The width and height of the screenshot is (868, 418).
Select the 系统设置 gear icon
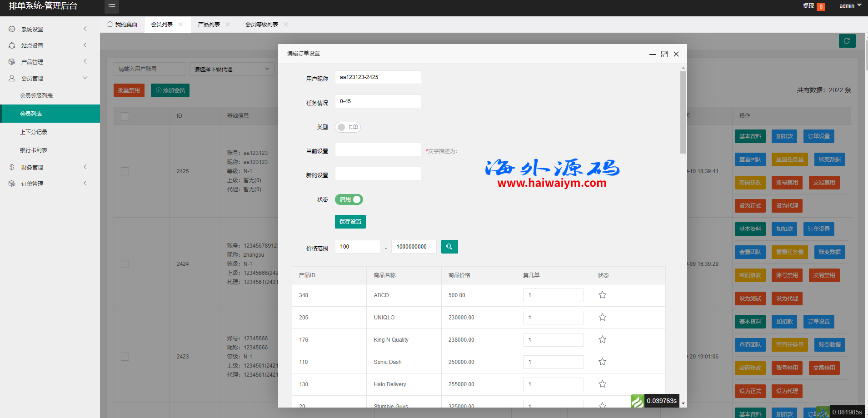[x=12, y=29]
